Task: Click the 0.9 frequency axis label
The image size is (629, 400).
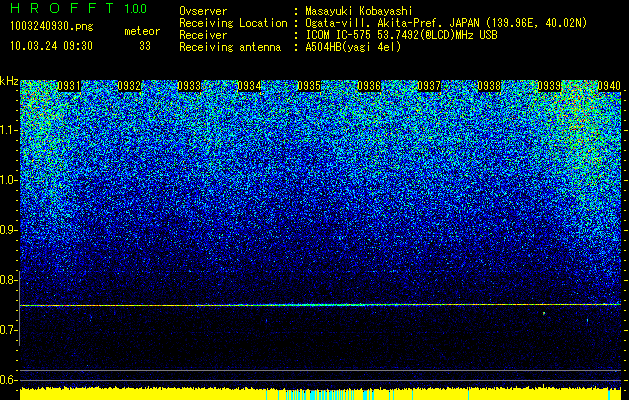Action: pyautogui.click(x=8, y=230)
